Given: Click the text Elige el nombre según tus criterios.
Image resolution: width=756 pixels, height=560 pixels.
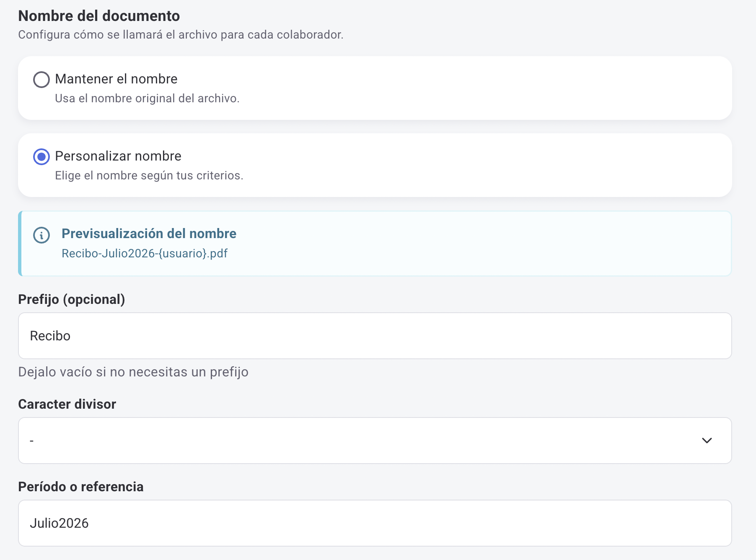Looking at the screenshot, I should point(149,175).
